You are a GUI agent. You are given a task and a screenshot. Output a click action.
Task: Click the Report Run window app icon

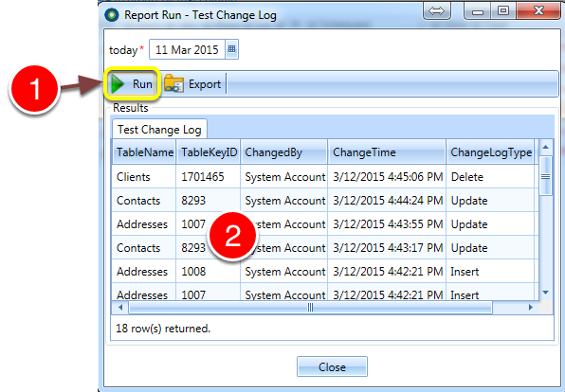112,15
